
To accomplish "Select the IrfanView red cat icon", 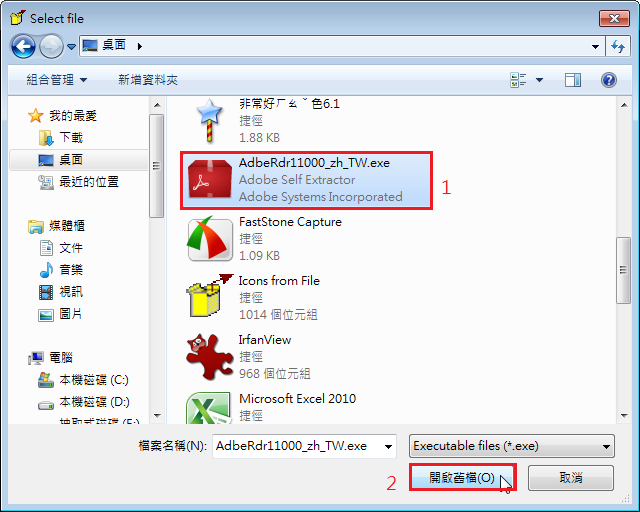I will 209,357.
